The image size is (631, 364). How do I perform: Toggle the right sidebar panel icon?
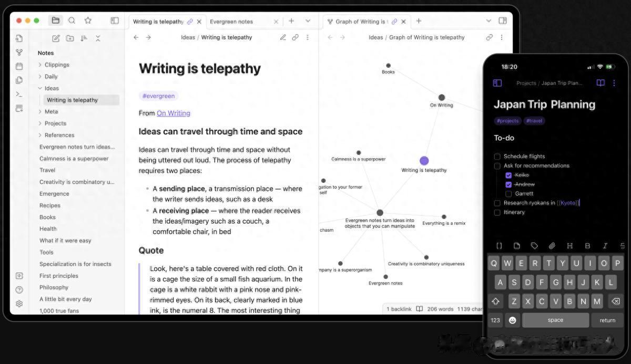click(503, 21)
